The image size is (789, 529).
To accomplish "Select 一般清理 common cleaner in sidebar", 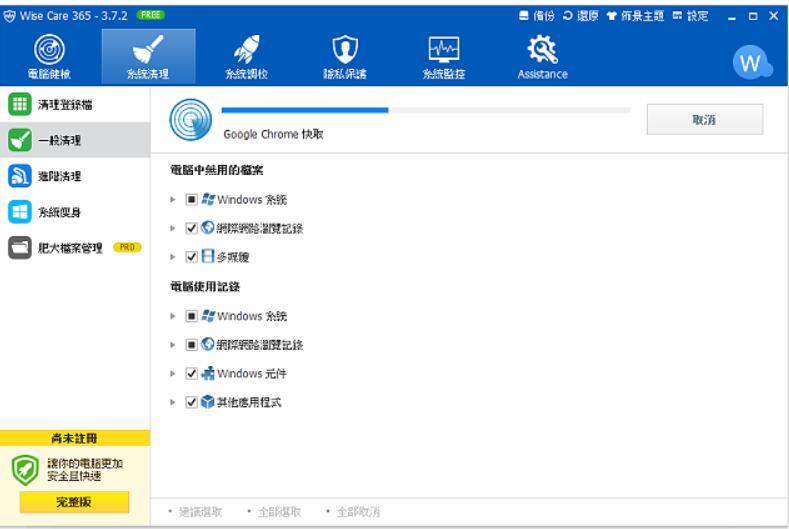I will click(x=75, y=140).
